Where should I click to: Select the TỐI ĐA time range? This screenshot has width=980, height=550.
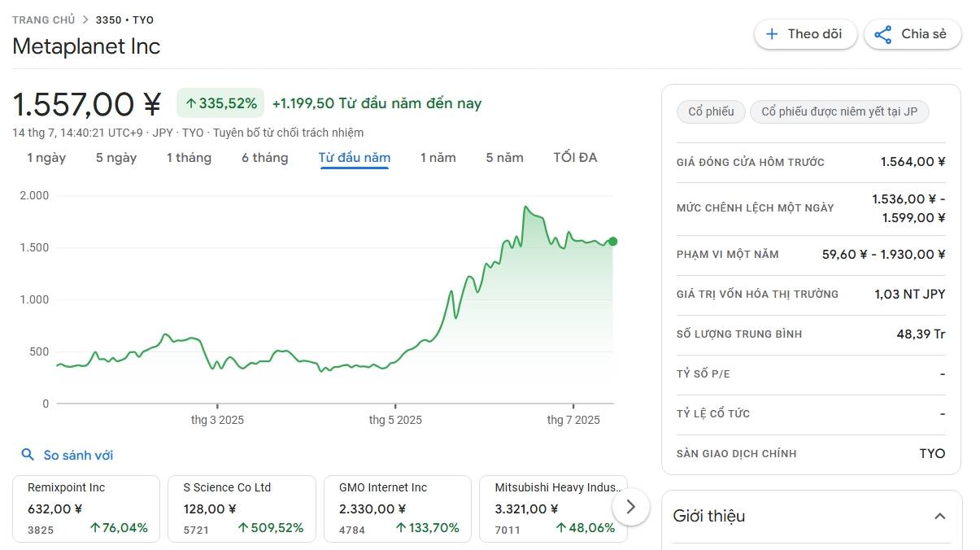click(576, 158)
